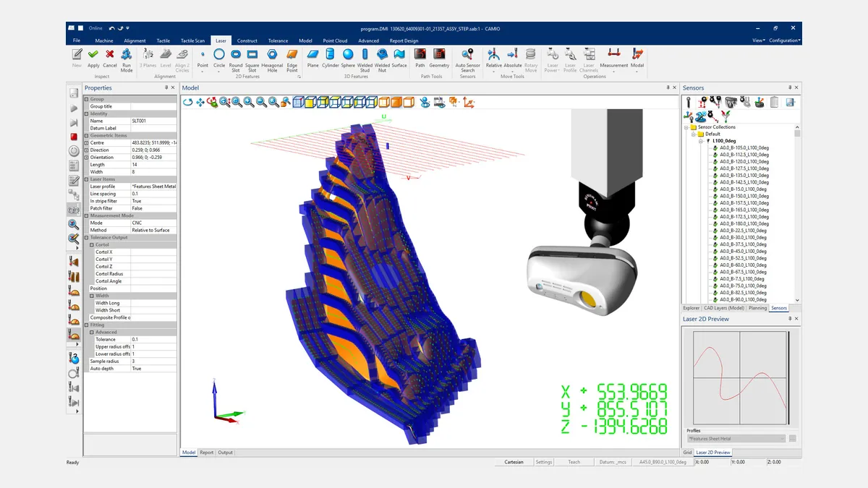Image resolution: width=868 pixels, height=488 pixels.
Task: Open the Configuration dropdown menu
Action: pyautogui.click(x=784, y=40)
